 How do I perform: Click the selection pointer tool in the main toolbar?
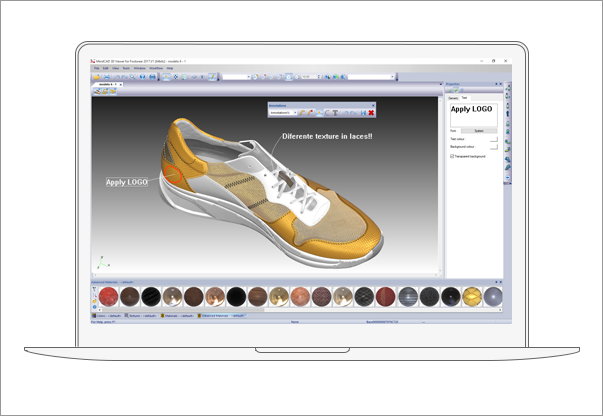[166, 77]
